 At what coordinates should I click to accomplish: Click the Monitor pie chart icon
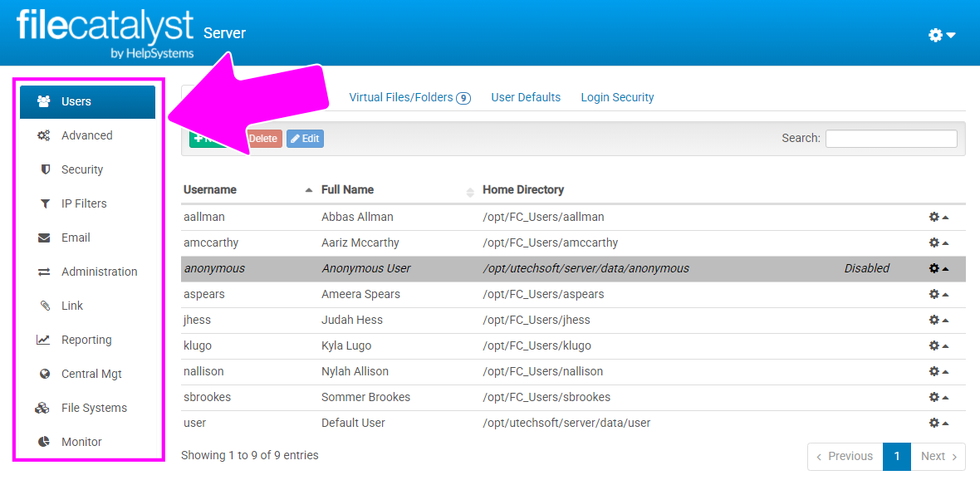tap(44, 442)
